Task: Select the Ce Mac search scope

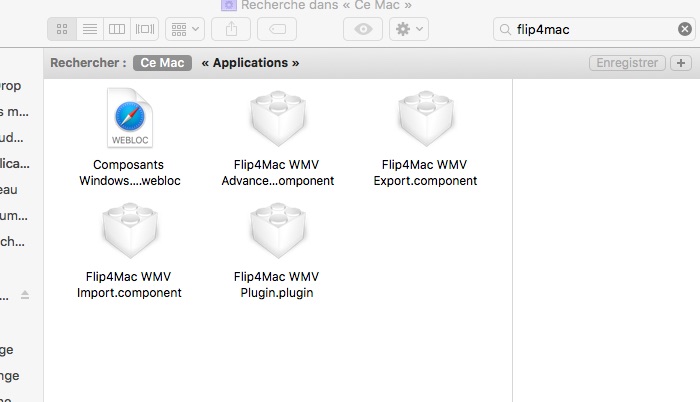Action: [x=162, y=63]
